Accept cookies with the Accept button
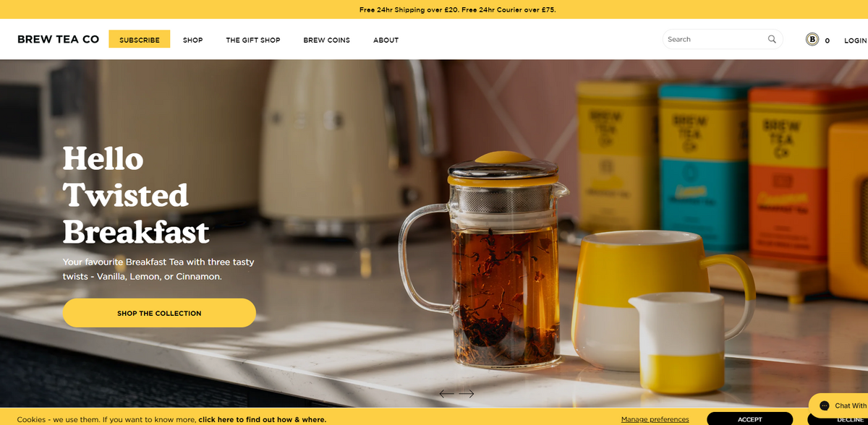 click(x=749, y=419)
